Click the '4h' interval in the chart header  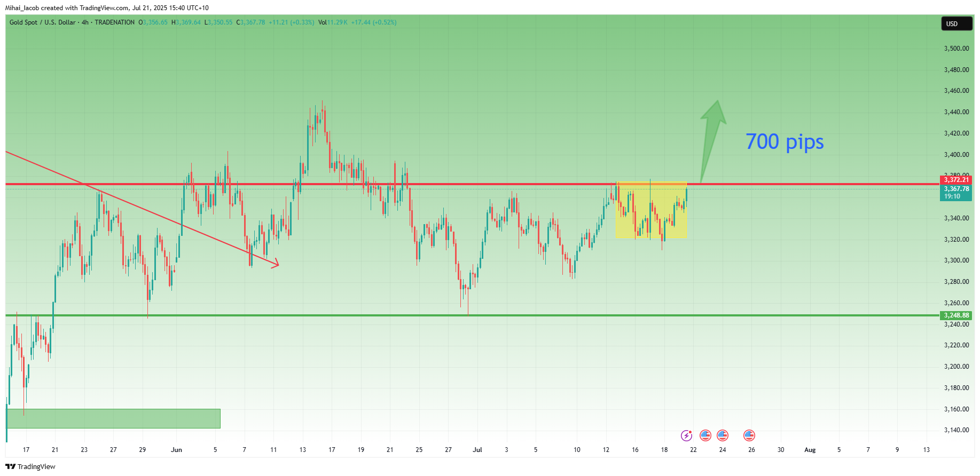85,22
